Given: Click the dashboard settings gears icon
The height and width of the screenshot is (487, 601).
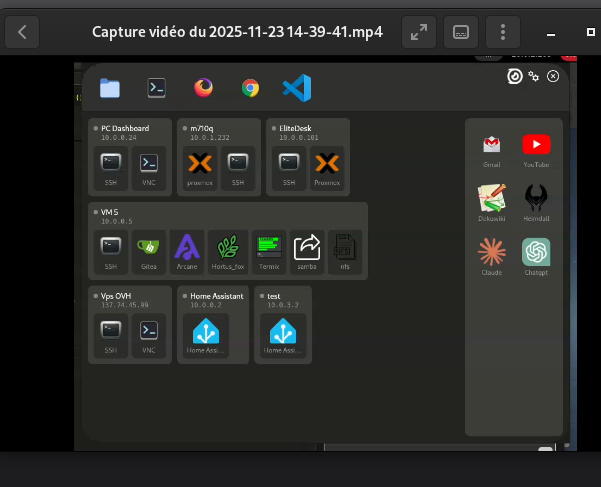Looking at the screenshot, I should click(534, 76).
